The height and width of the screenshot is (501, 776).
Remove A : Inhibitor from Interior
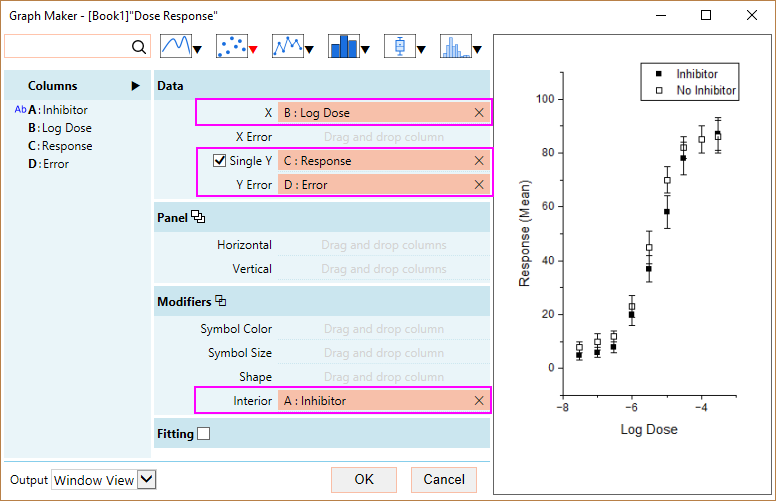[x=479, y=401]
